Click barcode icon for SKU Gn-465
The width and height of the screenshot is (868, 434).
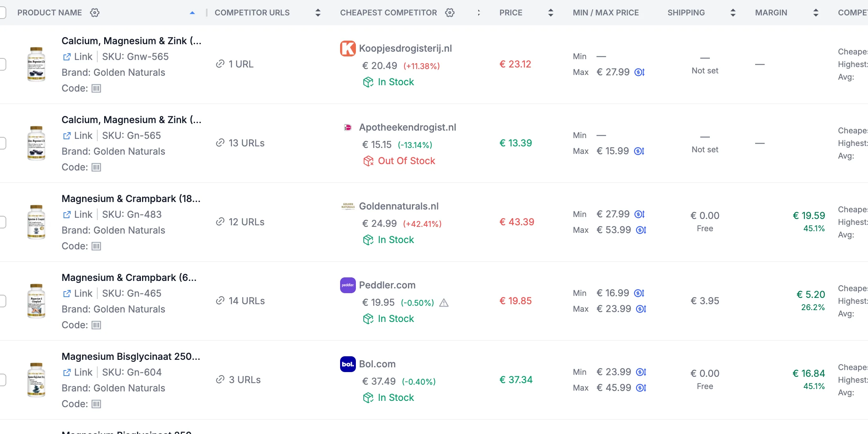coord(96,325)
